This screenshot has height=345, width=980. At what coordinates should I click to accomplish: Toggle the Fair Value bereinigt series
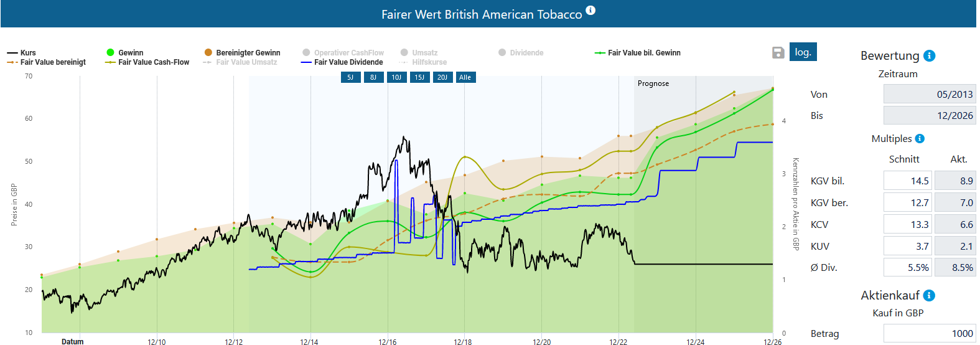[47, 62]
